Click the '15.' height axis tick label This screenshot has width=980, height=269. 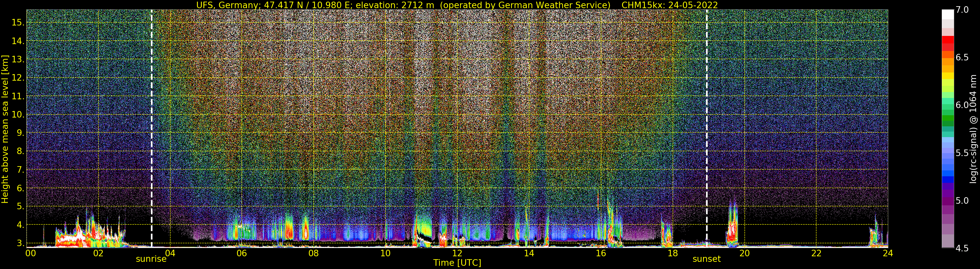(18, 23)
